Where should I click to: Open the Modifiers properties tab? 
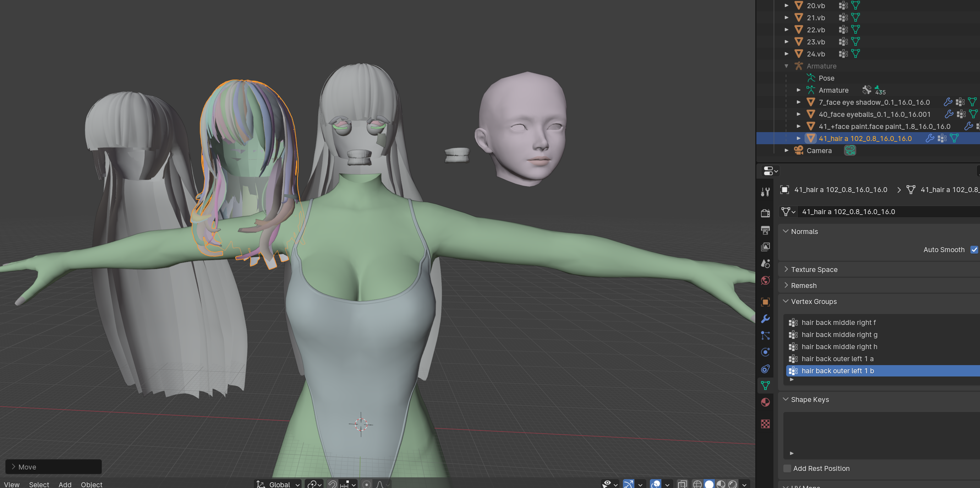coord(765,319)
